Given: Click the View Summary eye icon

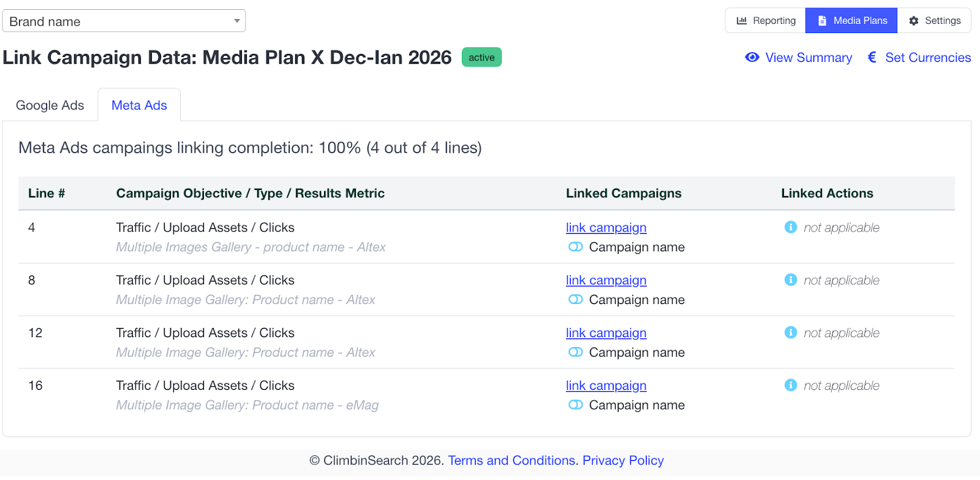Looking at the screenshot, I should [x=752, y=57].
